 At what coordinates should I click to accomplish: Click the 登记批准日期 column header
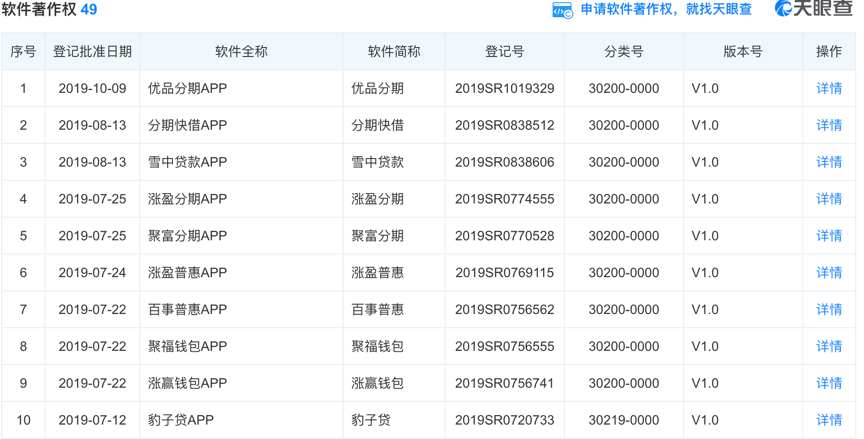[x=92, y=51]
